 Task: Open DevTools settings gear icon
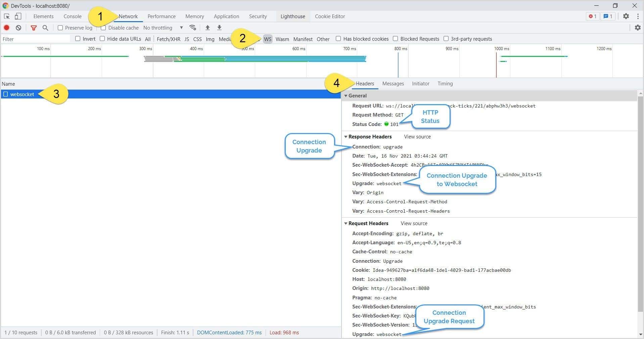pos(626,16)
